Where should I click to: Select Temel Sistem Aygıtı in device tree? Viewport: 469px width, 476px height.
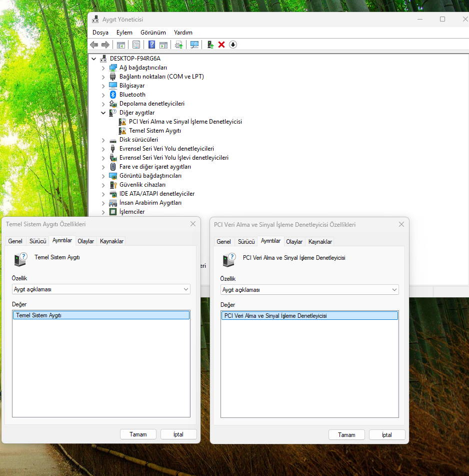155,131
